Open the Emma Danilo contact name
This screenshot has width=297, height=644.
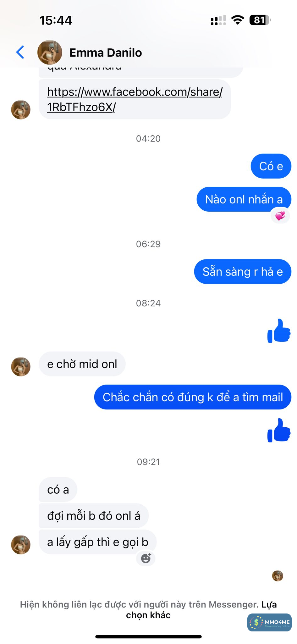[106, 53]
